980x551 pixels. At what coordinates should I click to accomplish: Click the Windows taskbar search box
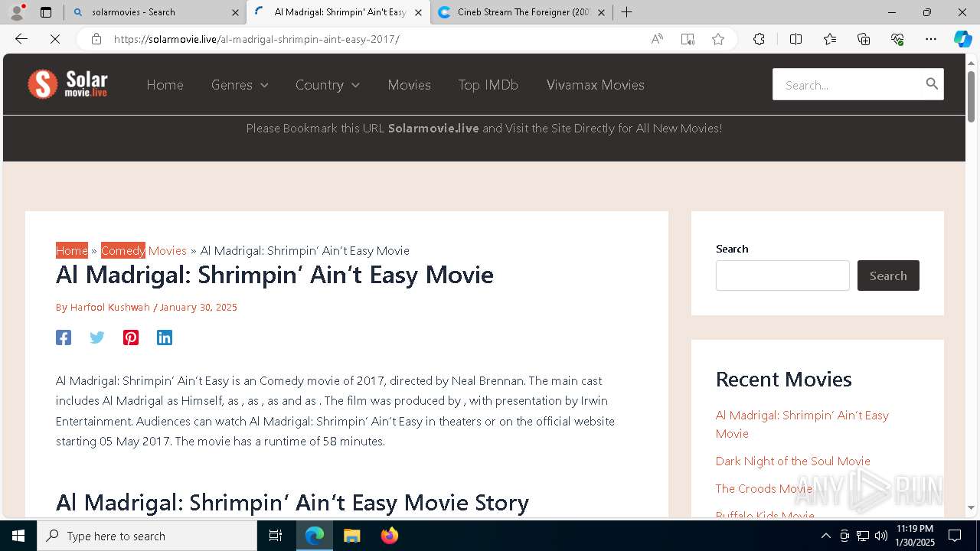(147, 536)
